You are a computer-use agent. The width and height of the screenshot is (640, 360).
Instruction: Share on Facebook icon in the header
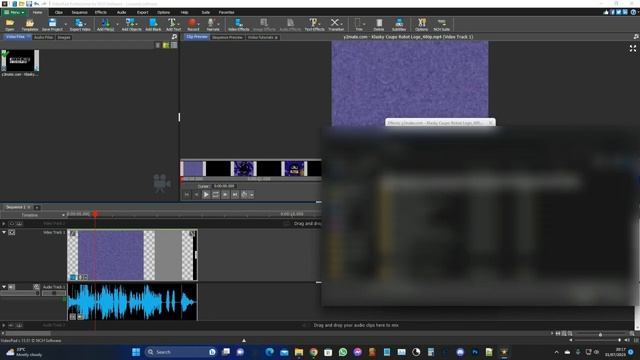612,12
